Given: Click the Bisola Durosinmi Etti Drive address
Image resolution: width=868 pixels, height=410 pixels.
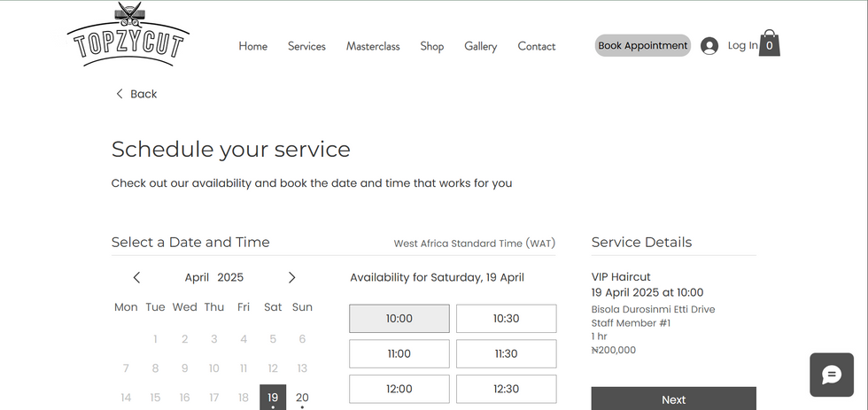Looking at the screenshot, I should tap(654, 309).
